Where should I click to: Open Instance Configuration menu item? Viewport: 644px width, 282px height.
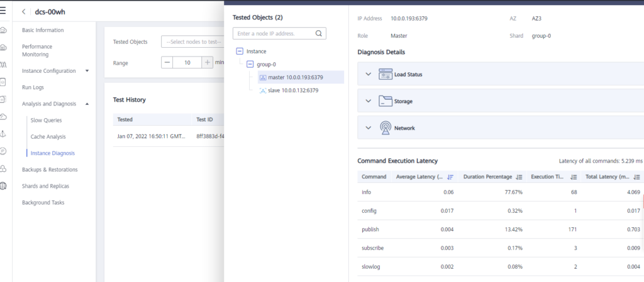(x=49, y=71)
